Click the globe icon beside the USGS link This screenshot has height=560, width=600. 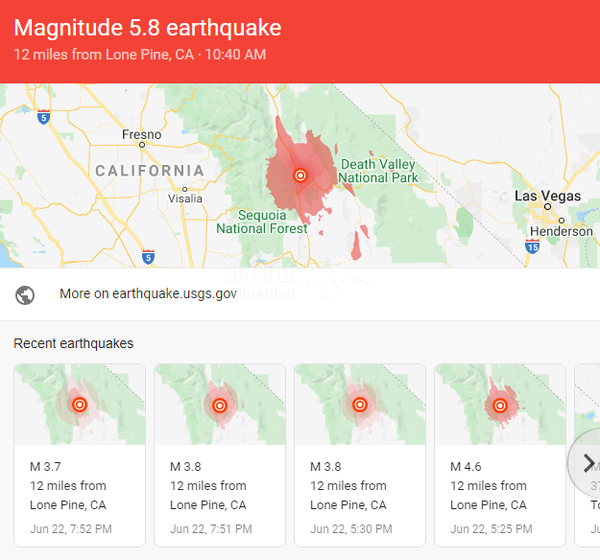(26, 295)
